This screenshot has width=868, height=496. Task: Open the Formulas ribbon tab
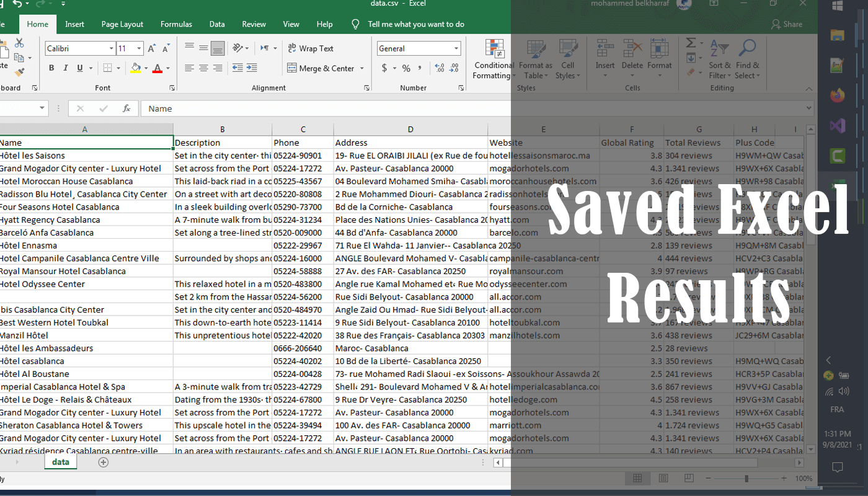(176, 24)
